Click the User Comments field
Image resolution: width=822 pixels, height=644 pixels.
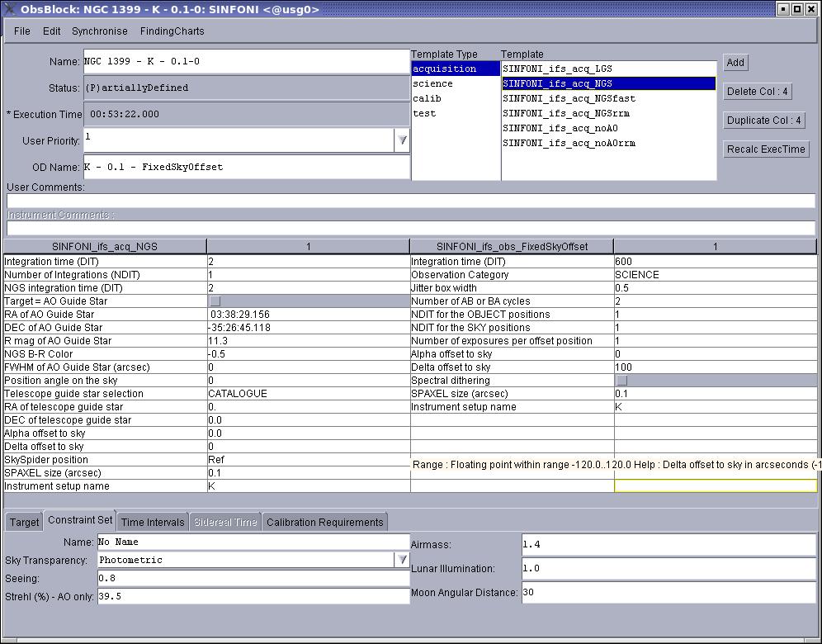(410, 201)
